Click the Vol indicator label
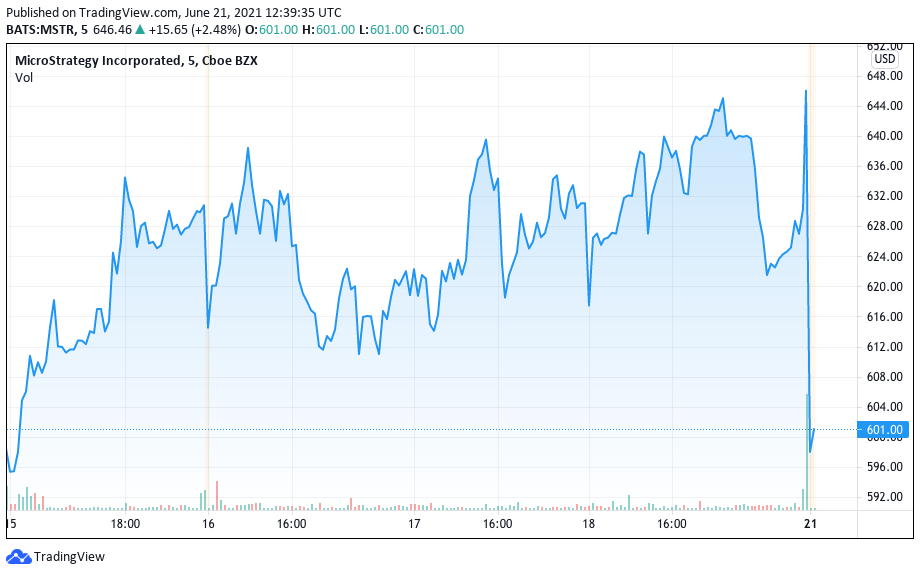Image resolution: width=920 pixels, height=575 pixels. tap(23, 77)
